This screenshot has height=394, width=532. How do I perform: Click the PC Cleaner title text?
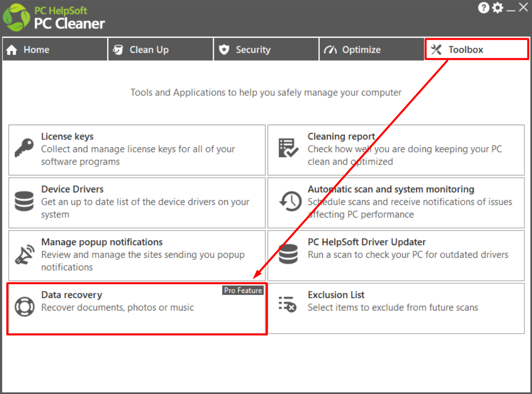69,24
